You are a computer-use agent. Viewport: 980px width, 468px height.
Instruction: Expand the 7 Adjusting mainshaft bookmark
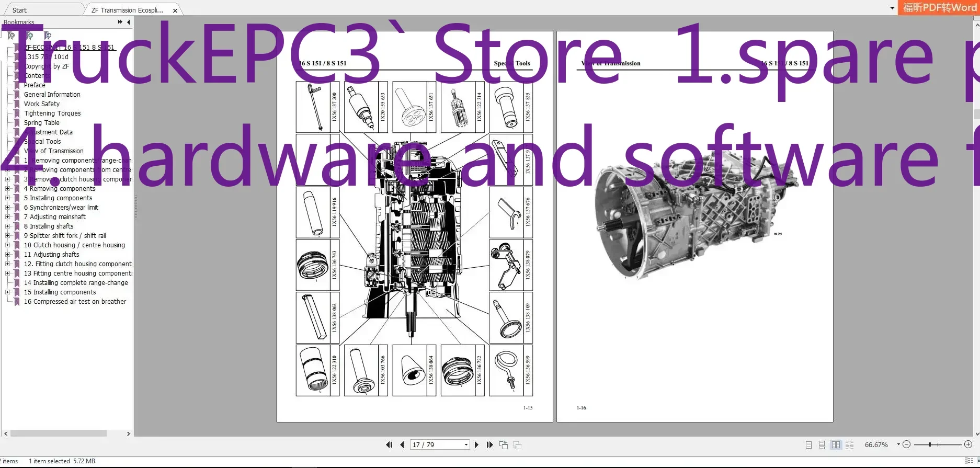[8, 217]
